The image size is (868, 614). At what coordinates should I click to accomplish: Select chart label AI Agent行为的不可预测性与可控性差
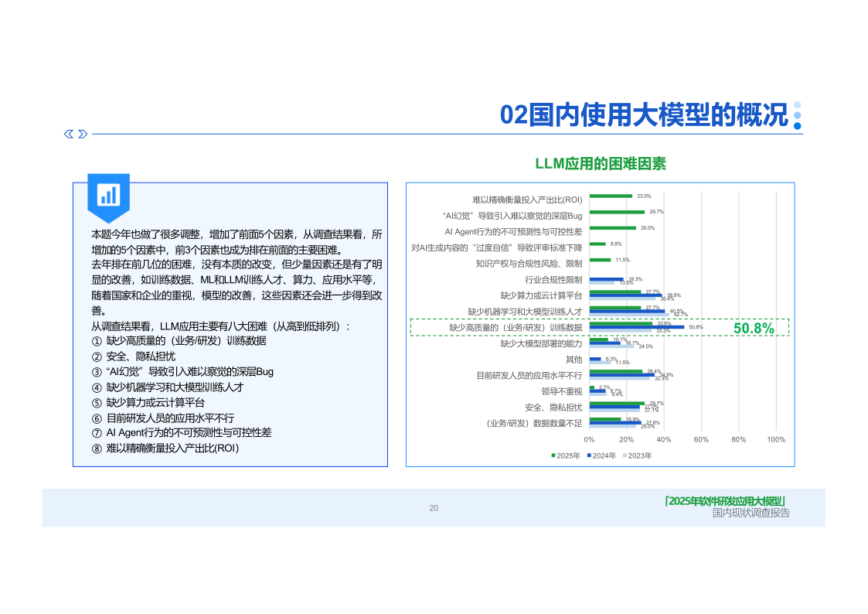point(514,232)
